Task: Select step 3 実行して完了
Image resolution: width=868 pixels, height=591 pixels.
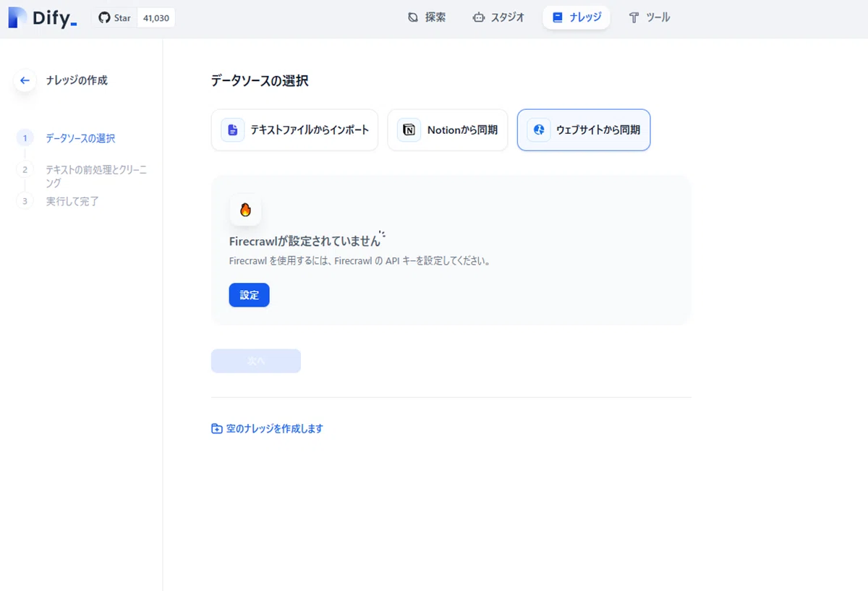Action: pyautogui.click(x=58, y=201)
